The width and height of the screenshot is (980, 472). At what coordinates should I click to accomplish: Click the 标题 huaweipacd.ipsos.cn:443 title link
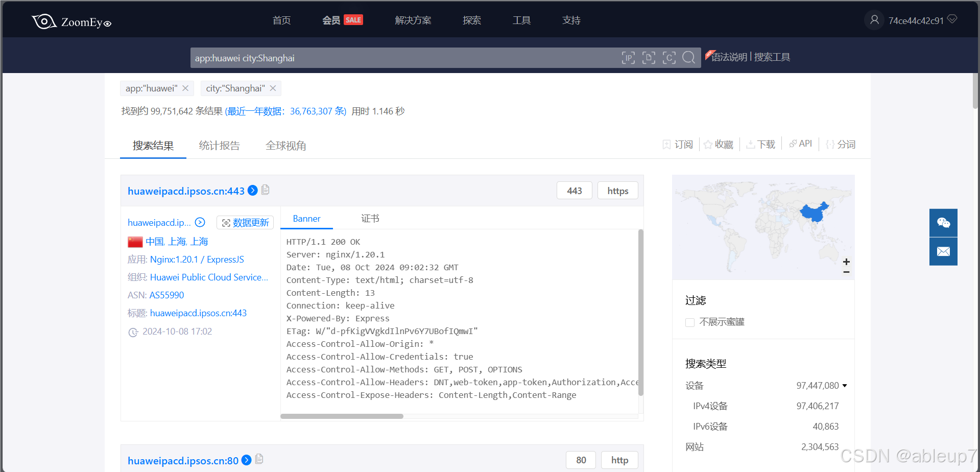coord(198,313)
